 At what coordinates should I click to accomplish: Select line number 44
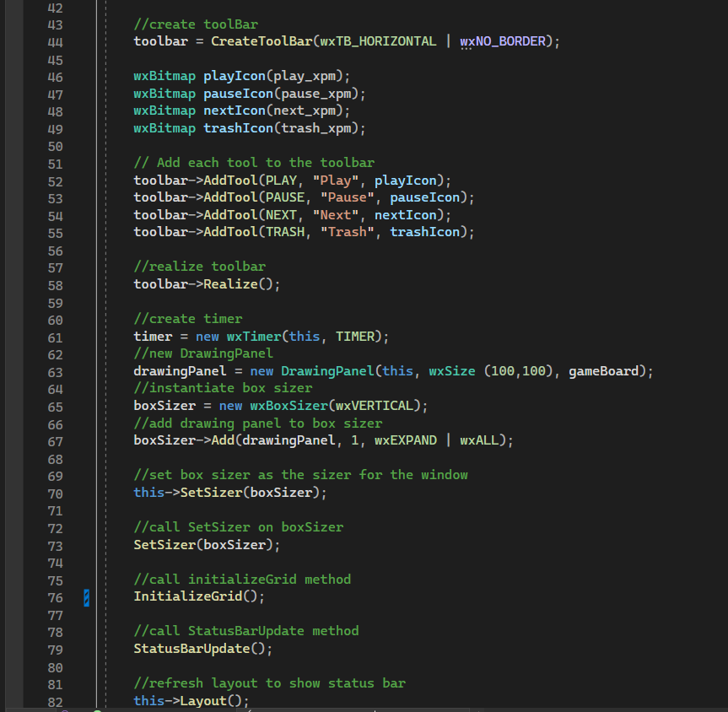55,40
